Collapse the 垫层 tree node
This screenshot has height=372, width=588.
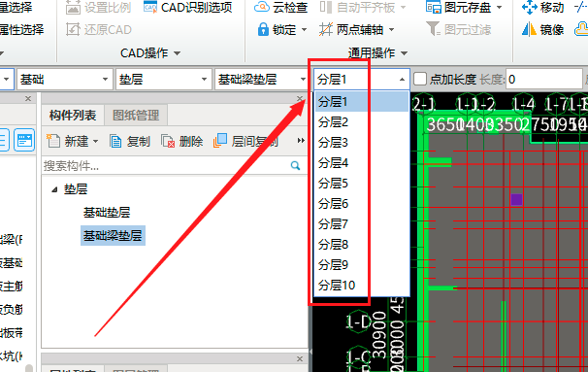coord(54,189)
